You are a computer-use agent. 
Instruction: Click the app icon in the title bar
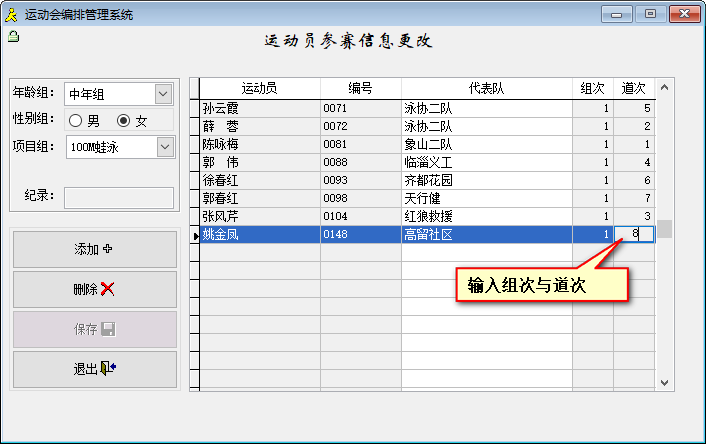pyautogui.click(x=12, y=14)
